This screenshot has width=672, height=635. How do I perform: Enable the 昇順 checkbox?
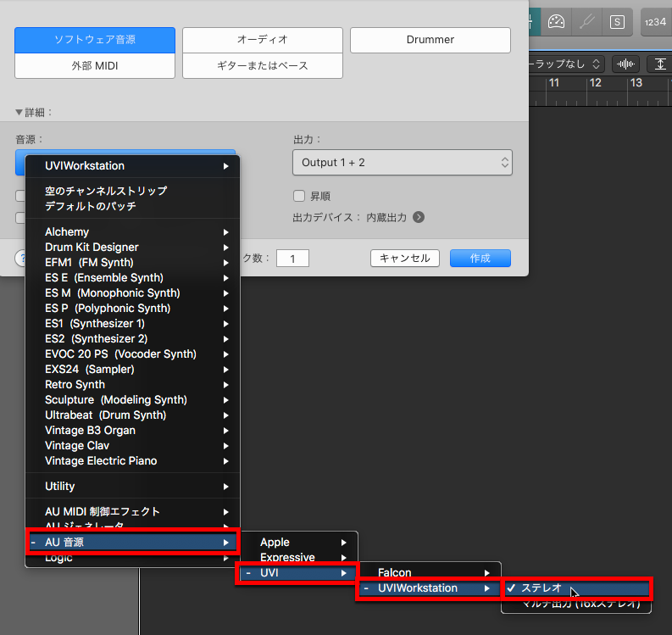[299, 196]
